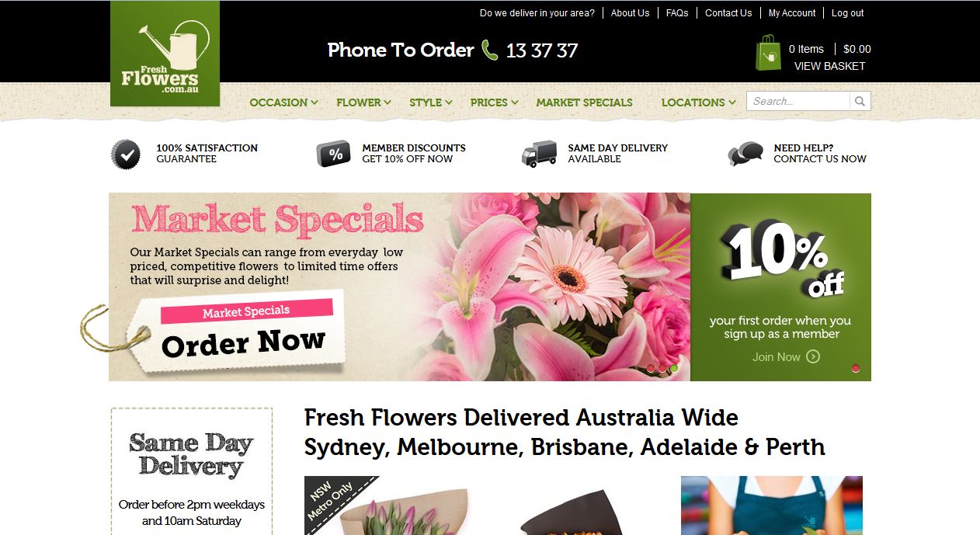Expand the Flower dropdown menu
Screen dimensions: 980x535
point(363,102)
